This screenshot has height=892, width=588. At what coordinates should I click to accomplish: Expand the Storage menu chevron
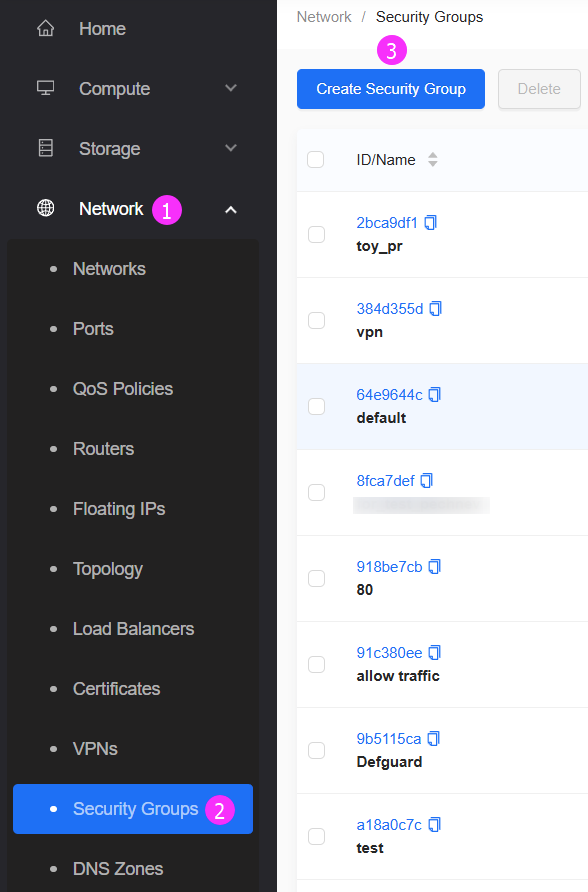(230, 148)
